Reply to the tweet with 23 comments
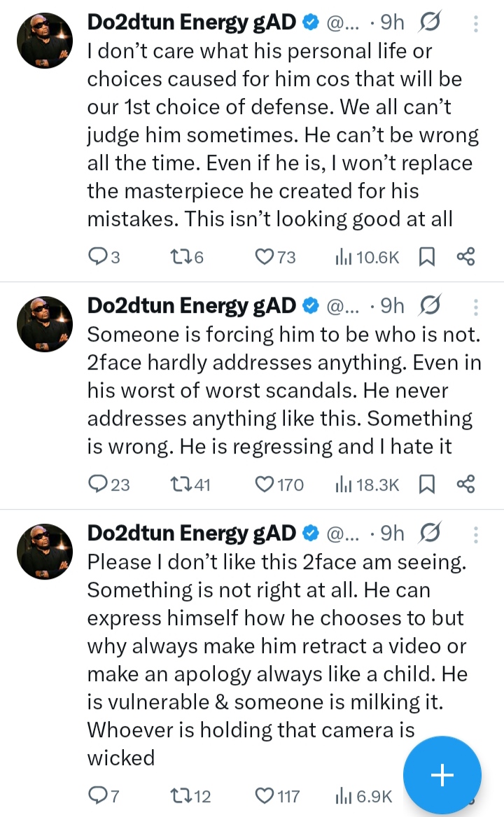The height and width of the screenshot is (817, 504). tap(98, 484)
